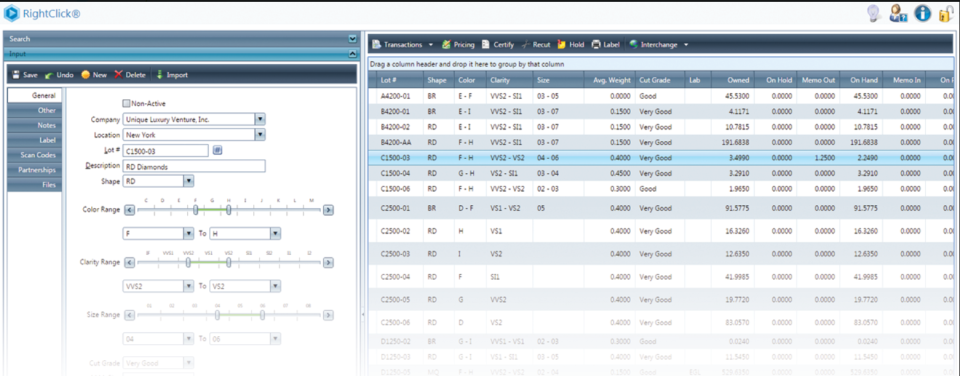This screenshot has width=960, height=376.
Task: Click the Color Range slider left arrow
Action: (x=129, y=210)
